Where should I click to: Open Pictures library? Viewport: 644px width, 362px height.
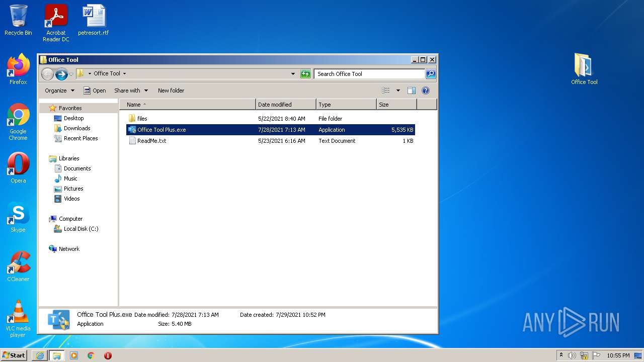pyautogui.click(x=73, y=189)
